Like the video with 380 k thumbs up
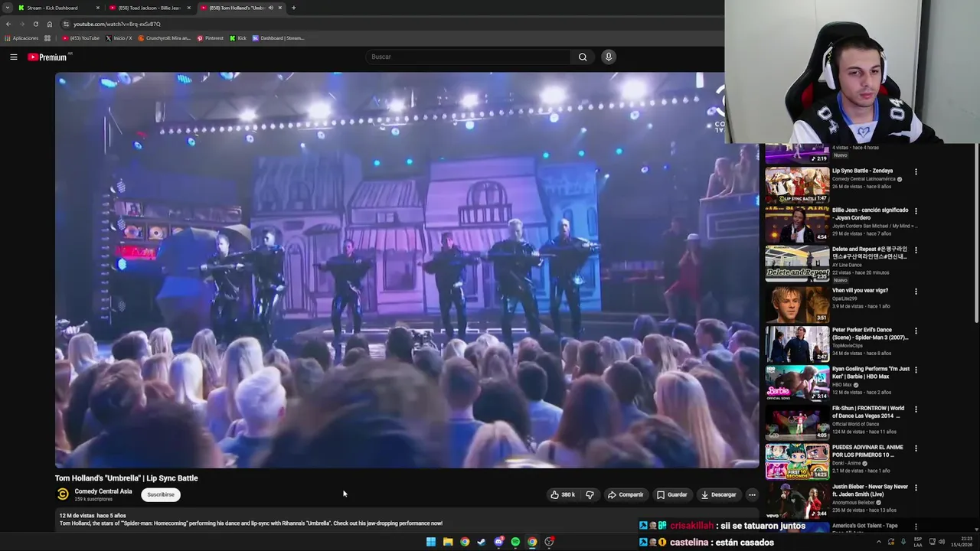The width and height of the screenshot is (980, 551). (562, 494)
